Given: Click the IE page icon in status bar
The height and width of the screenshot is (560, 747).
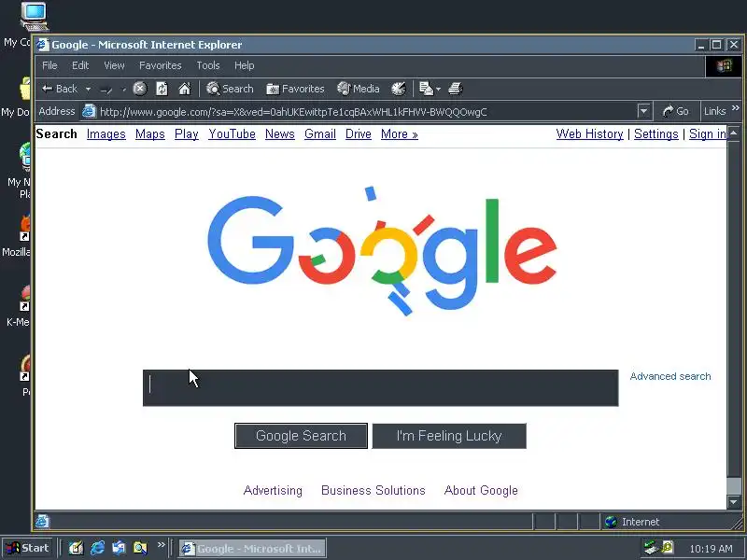Looking at the screenshot, I should click(x=42, y=522).
